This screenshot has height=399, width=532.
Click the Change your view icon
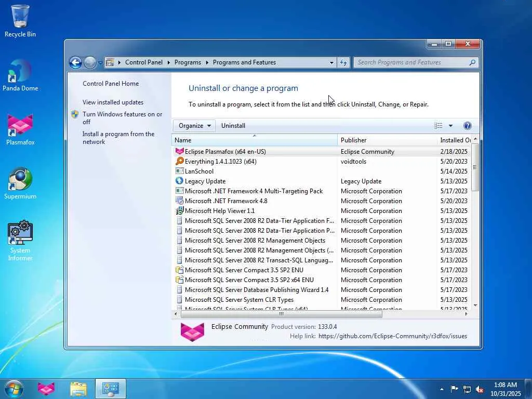pyautogui.click(x=438, y=126)
